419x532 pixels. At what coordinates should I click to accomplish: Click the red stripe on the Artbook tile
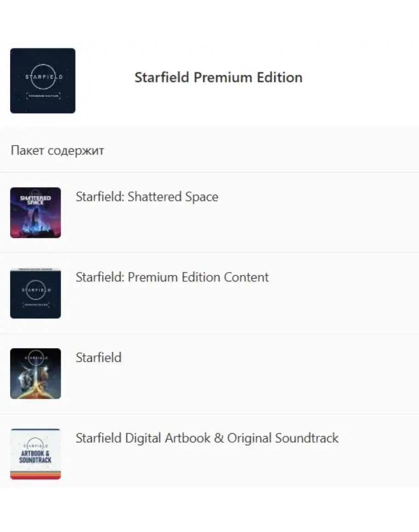tap(35, 477)
